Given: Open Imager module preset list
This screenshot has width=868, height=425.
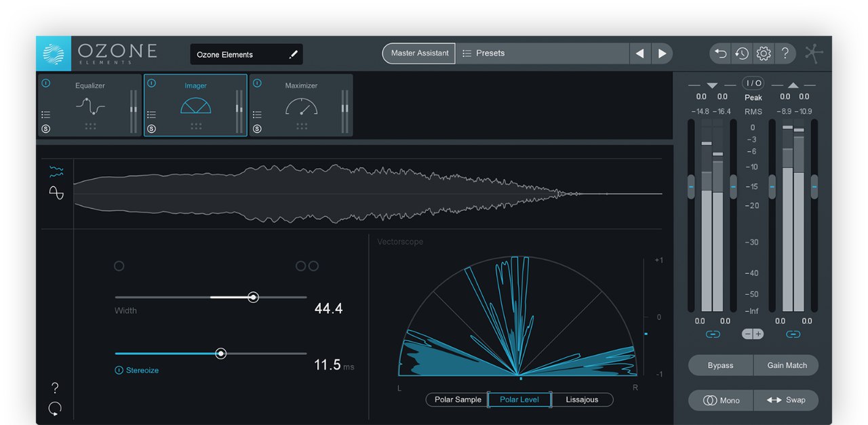Looking at the screenshot, I should 151,115.
